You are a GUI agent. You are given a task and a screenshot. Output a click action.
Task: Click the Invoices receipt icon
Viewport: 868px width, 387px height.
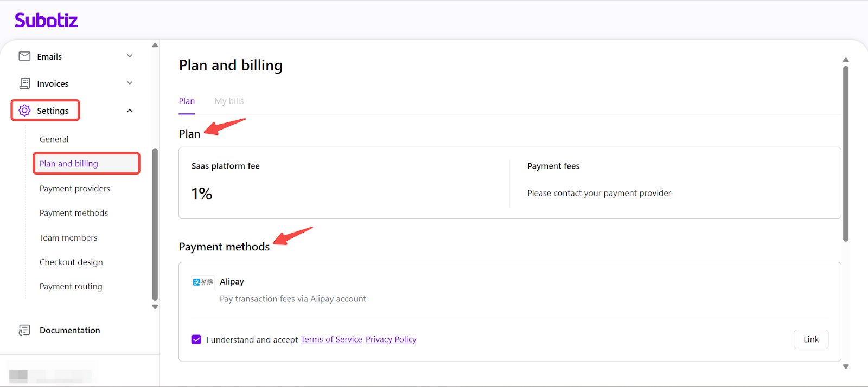coord(24,83)
